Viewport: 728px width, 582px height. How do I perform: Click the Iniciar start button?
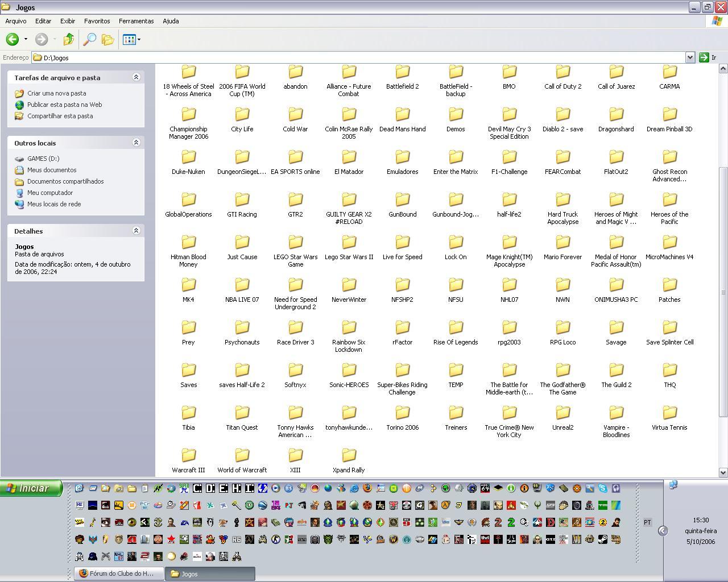coord(31,488)
